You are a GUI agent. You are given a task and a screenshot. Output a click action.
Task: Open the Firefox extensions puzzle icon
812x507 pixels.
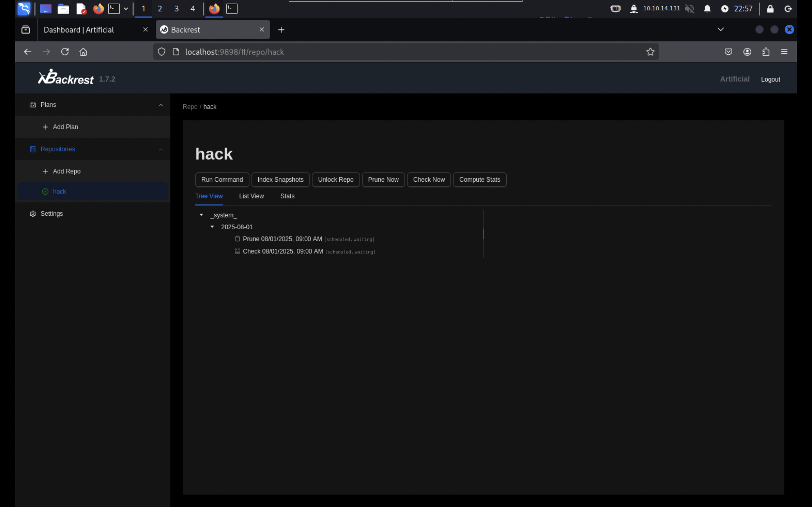(x=766, y=52)
